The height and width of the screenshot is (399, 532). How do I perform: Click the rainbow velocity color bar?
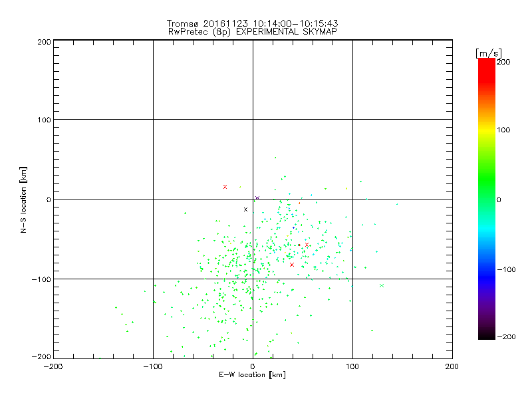pyautogui.click(x=487, y=199)
